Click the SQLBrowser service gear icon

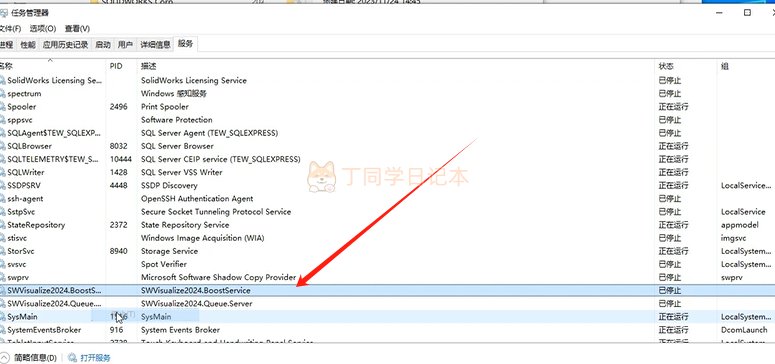click(x=2, y=146)
